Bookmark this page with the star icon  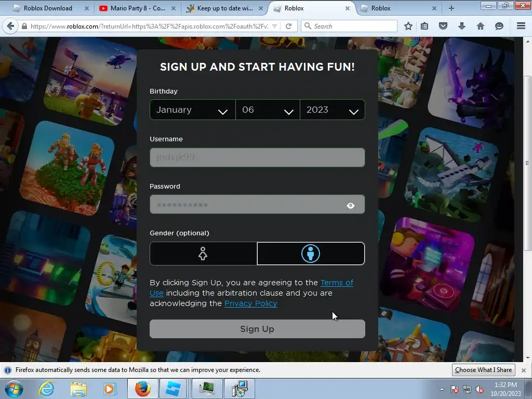click(x=408, y=26)
